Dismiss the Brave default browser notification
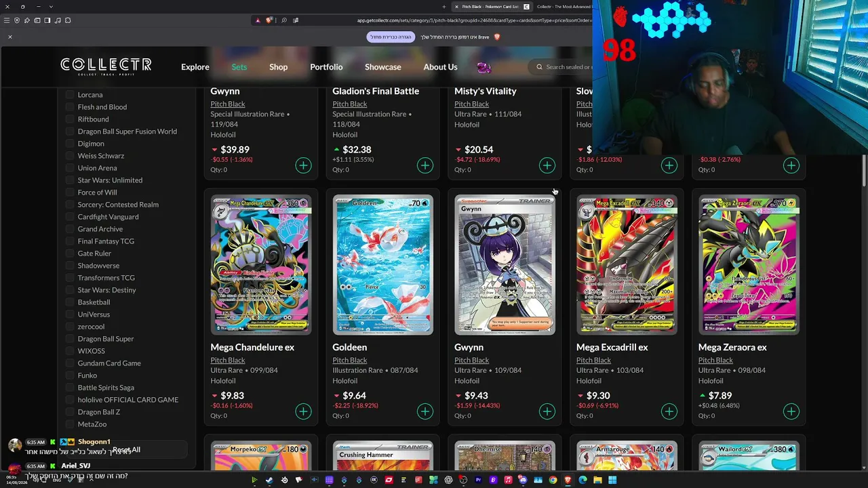The width and height of the screenshot is (868, 488). 10,37
